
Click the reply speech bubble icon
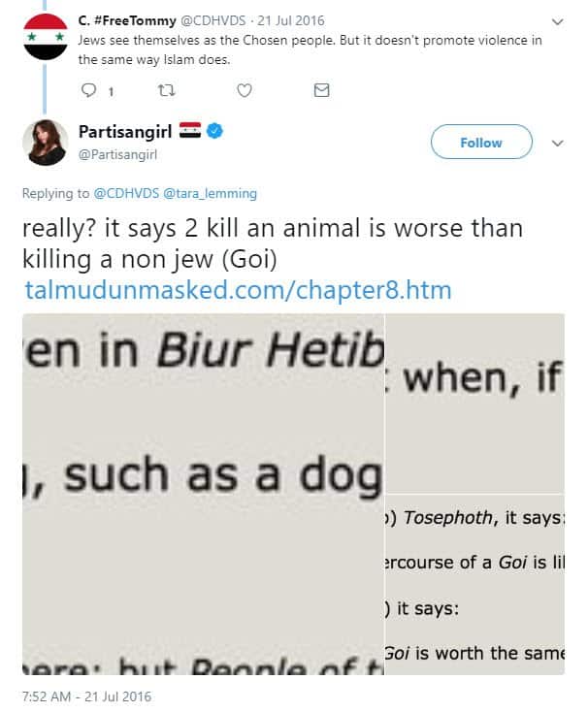88,90
